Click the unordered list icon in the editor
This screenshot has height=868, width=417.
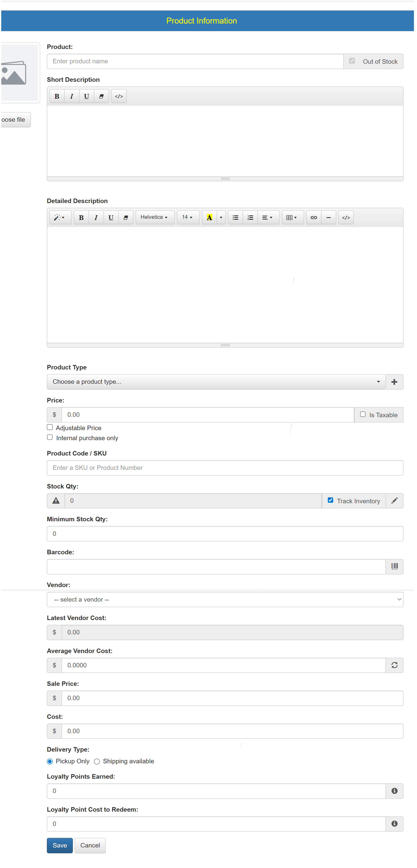[235, 217]
